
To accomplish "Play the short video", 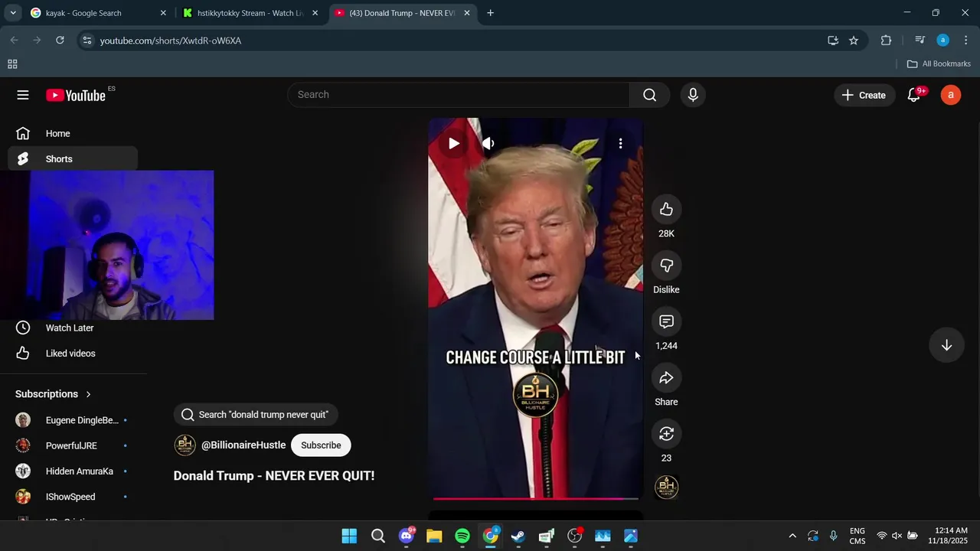I will coord(454,143).
